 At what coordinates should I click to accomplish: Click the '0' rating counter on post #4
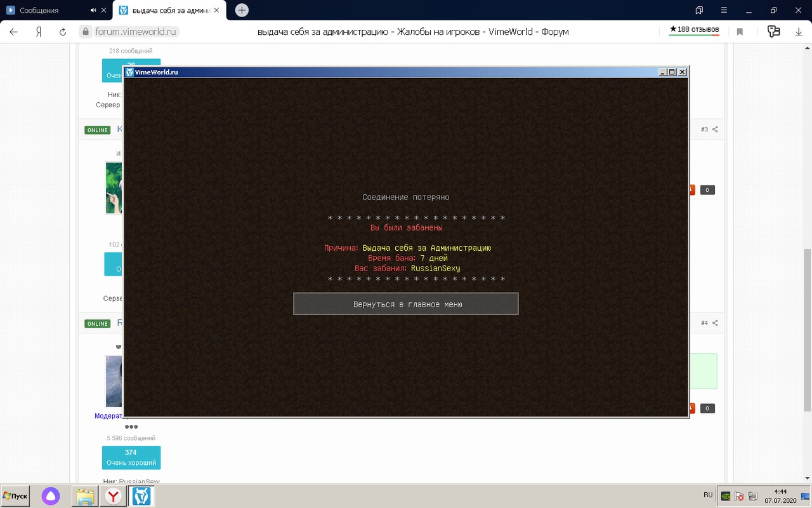(707, 408)
